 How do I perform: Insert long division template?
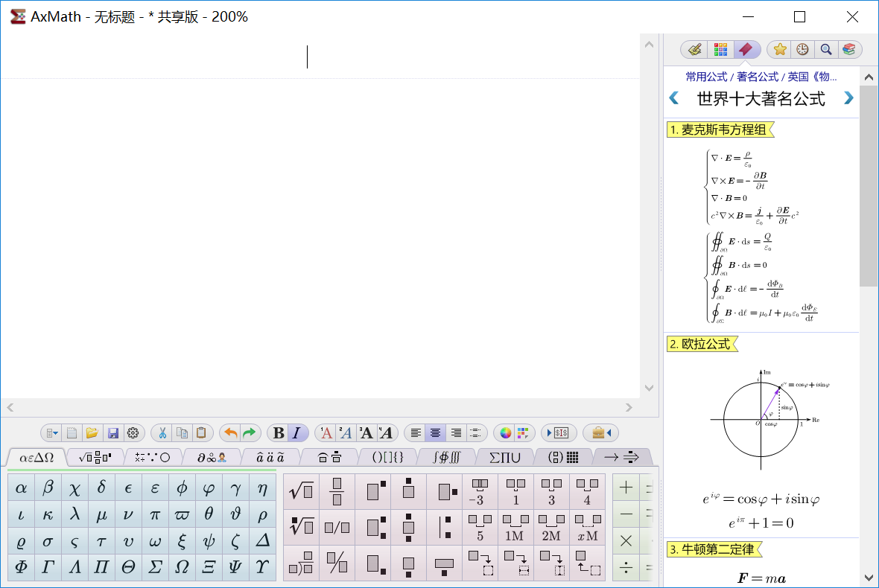(302, 563)
